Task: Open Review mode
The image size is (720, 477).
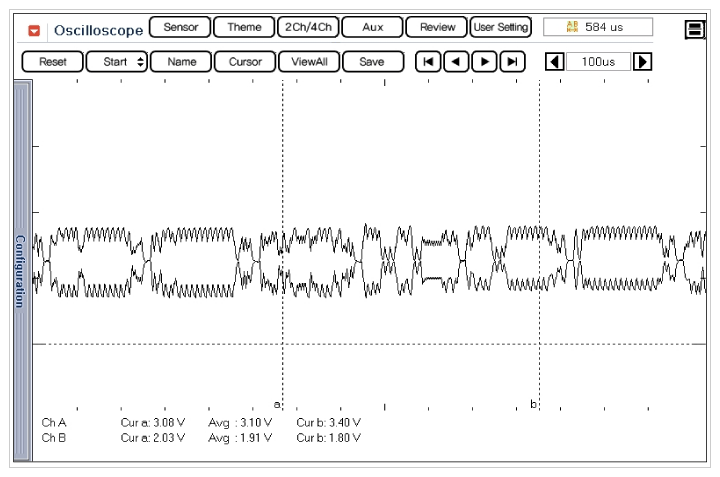Action: [437, 27]
